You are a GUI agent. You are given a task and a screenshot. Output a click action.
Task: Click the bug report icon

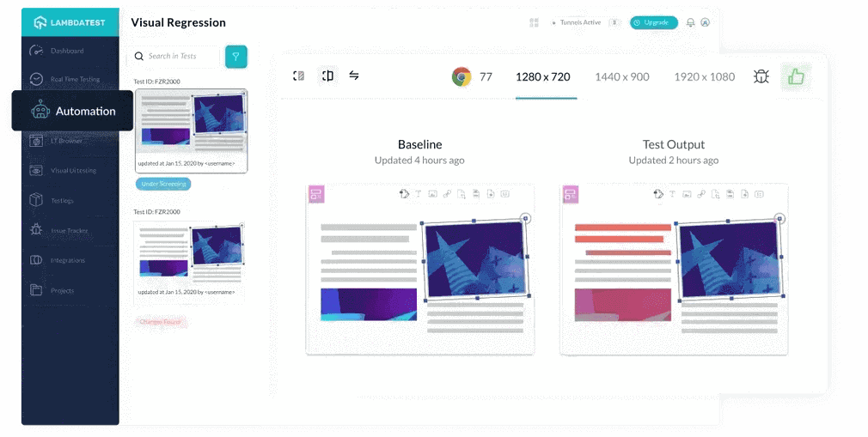tap(761, 76)
